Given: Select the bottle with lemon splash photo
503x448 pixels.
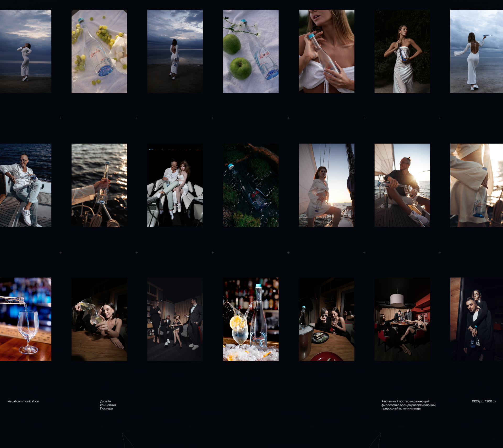Looking at the screenshot, I should 251,319.
